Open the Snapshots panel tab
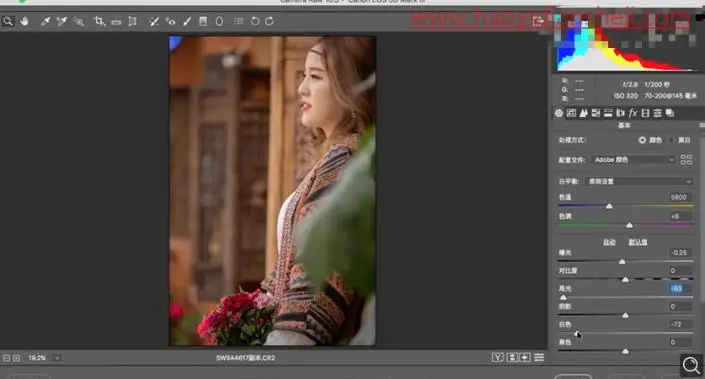This screenshot has width=705, height=379. (670, 113)
